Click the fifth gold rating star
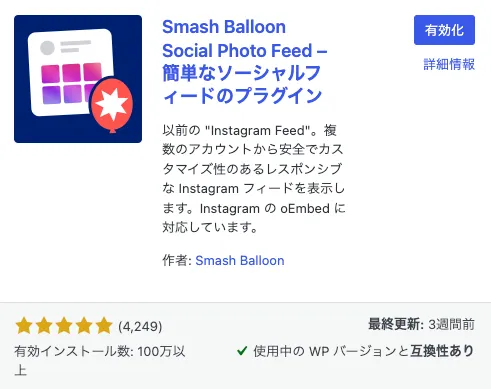Viewport: 491px width, 389px height. (x=104, y=326)
